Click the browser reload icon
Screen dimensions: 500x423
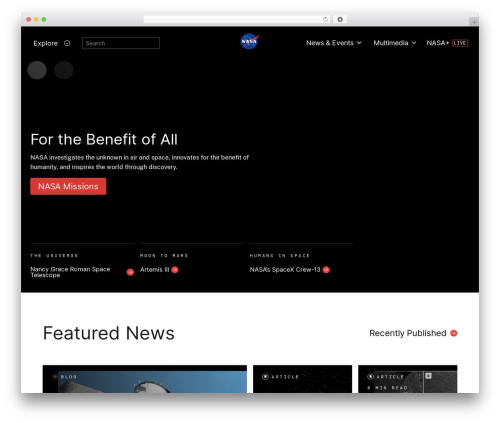pyautogui.click(x=325, y=19)
